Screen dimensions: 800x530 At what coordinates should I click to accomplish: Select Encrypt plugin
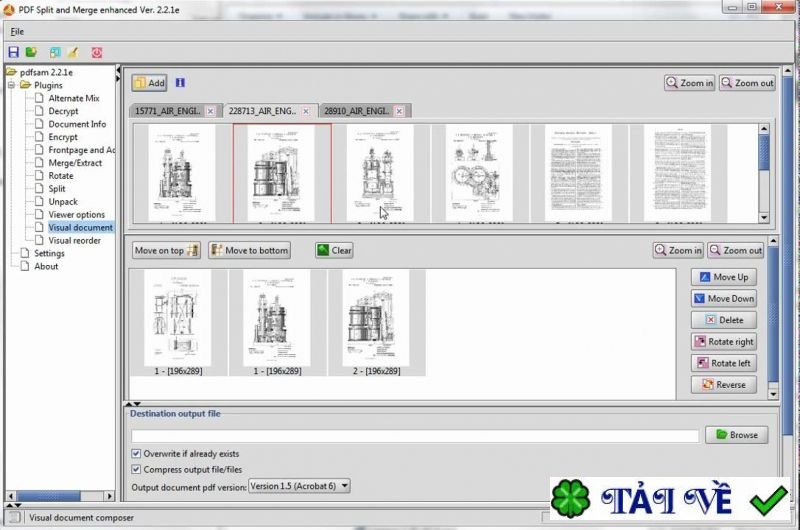pos(63,137)
